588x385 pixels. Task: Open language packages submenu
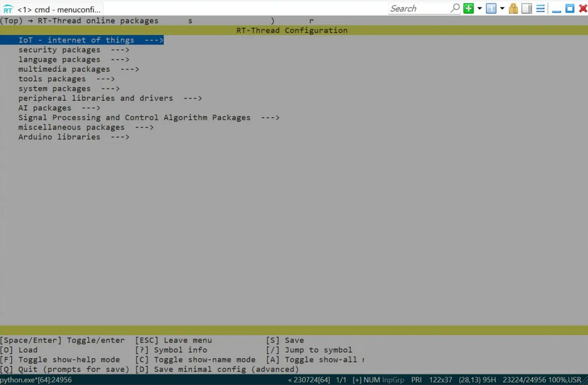tap(73, 60)
